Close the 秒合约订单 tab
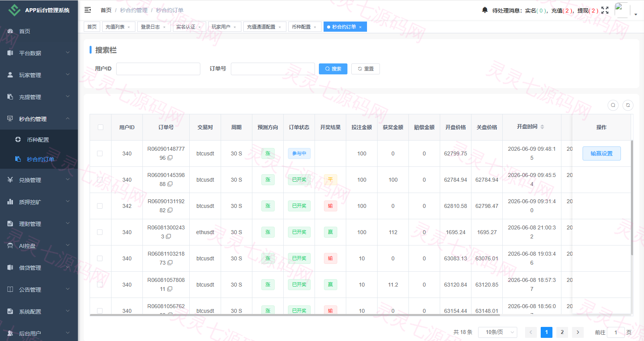Screen dimensions: 644x341 360,27
